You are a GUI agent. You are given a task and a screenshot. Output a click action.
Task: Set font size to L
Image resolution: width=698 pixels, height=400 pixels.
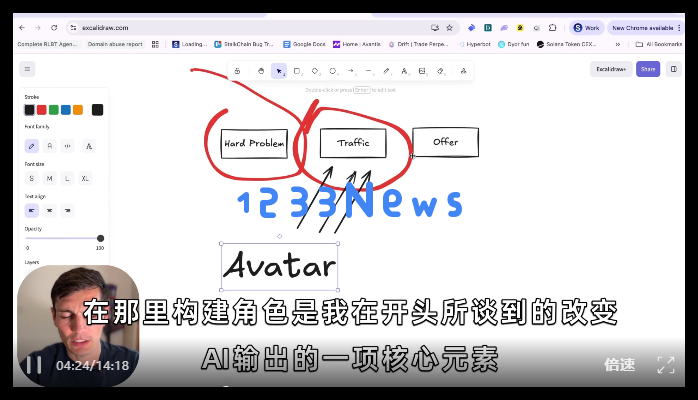(x=67, y=178)
